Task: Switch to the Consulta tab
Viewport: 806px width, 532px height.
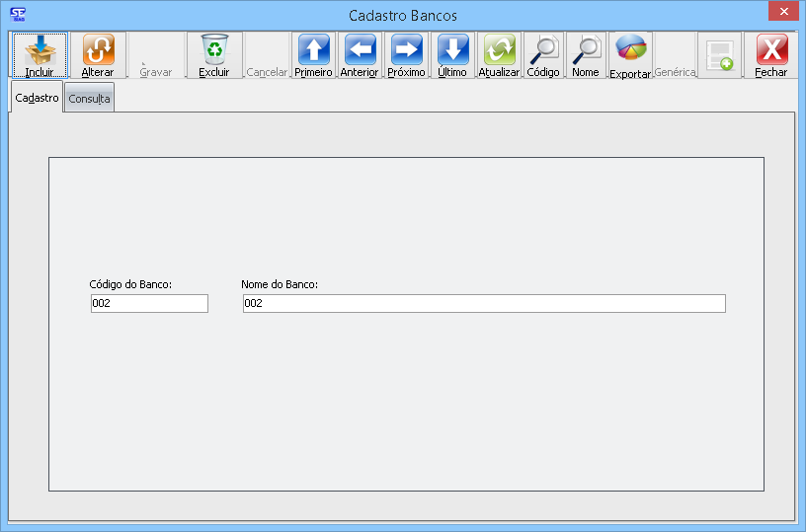Action: 89,99
